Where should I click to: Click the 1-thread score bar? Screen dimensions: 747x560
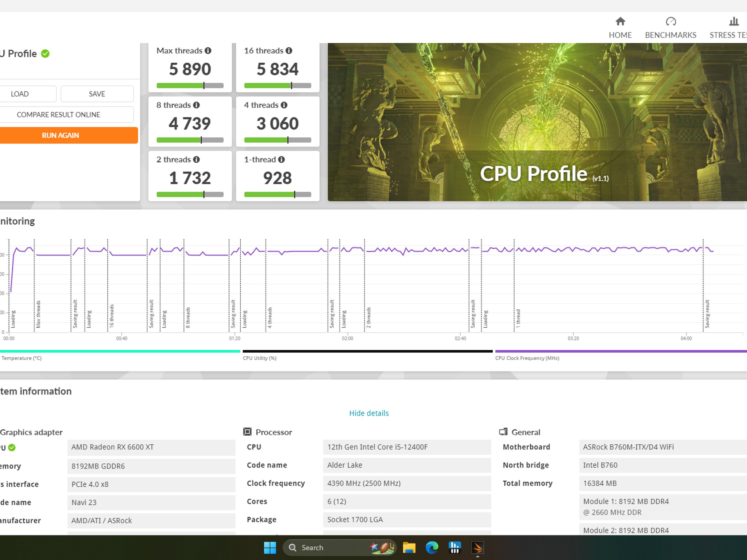pos(278,194)
